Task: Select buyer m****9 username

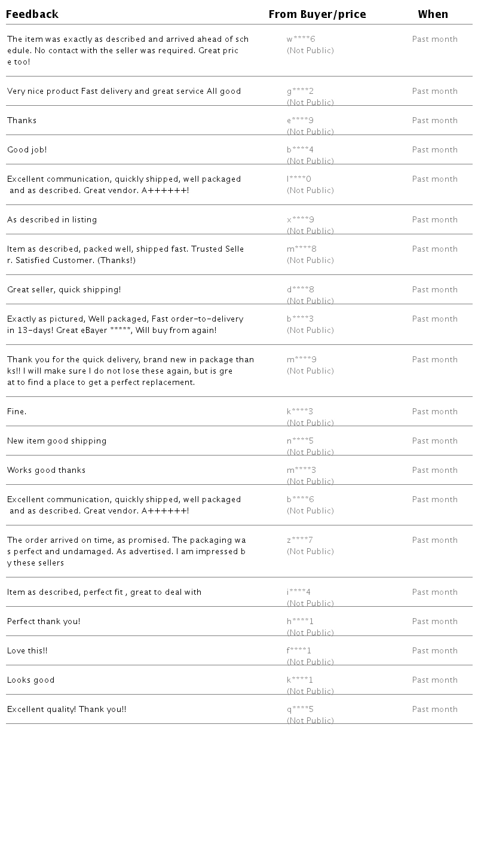Action: tap(301, 360)
